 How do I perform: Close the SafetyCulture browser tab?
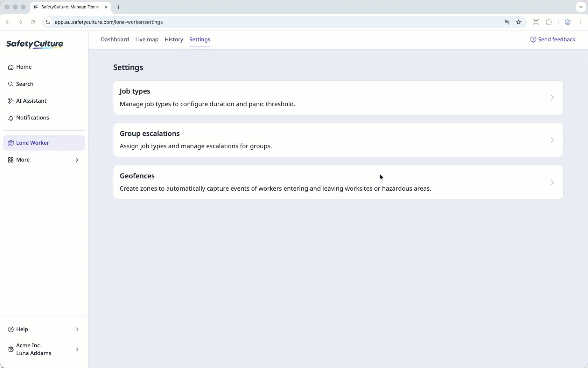pyautogui.click(x=106, y=7)
